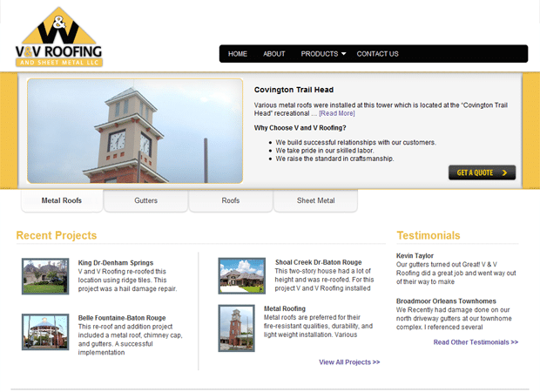Click 'We raise the standard in craftsmanship' bullet

[334, 159]
